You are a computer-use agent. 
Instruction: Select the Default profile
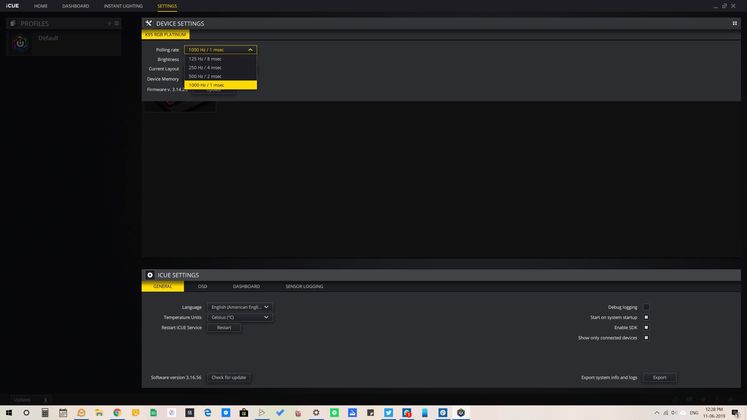point(64,43)
